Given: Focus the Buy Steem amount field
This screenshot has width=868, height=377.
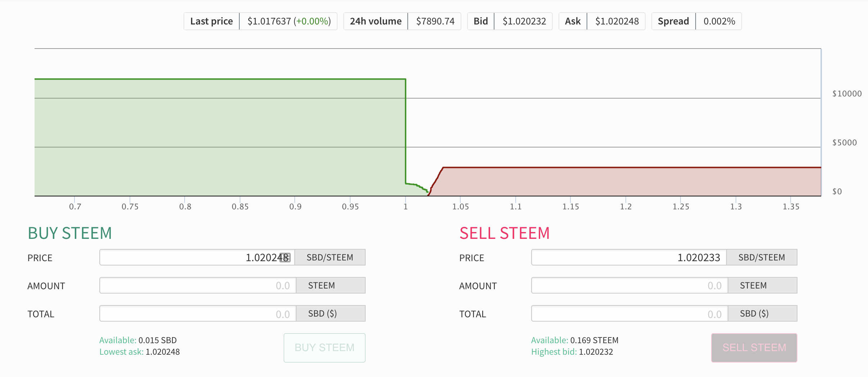Looking at the screenshot, I should 198,286.
